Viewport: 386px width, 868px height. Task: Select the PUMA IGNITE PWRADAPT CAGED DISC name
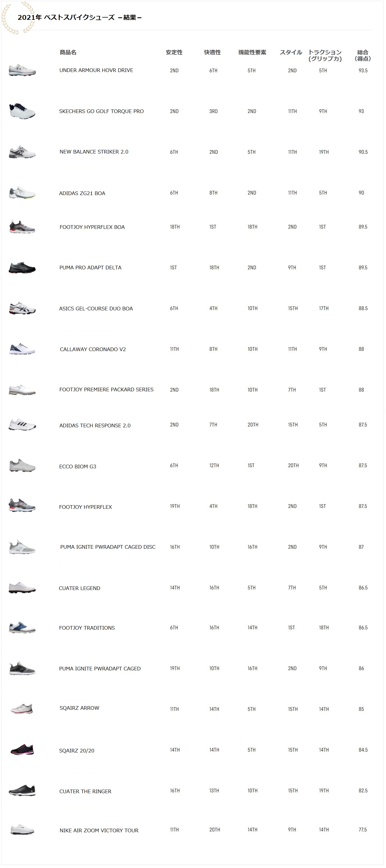coord(108,547)
